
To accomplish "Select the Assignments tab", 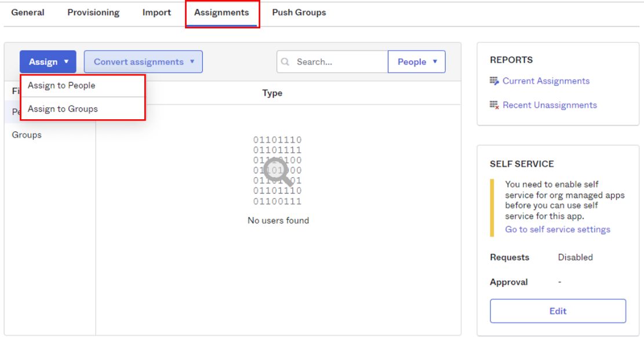I will point(221,13).
